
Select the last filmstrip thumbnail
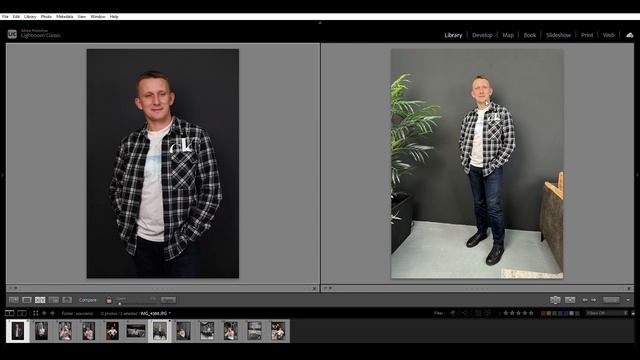click(x=278, y=331)
